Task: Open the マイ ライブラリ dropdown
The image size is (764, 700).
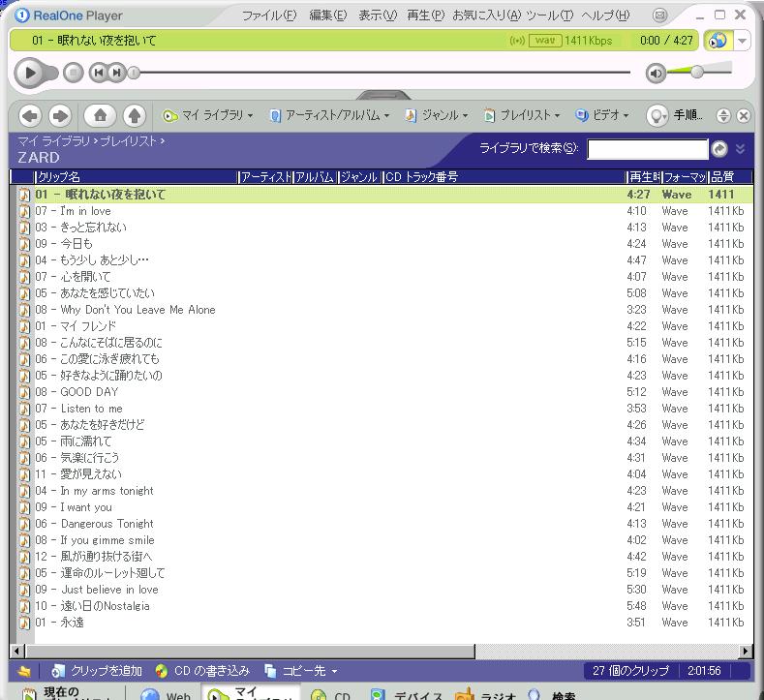Action: point(208,115)
